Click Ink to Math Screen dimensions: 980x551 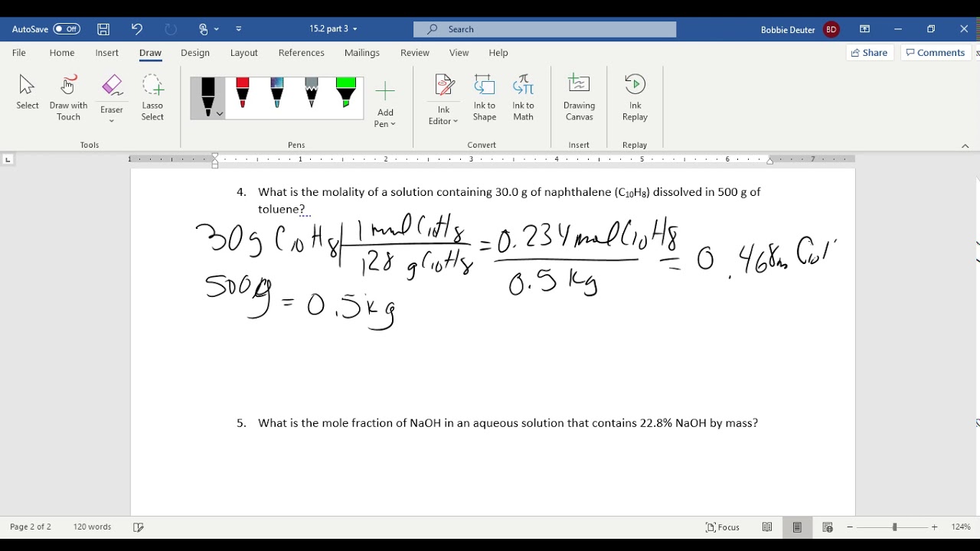(x=524, y=98)
